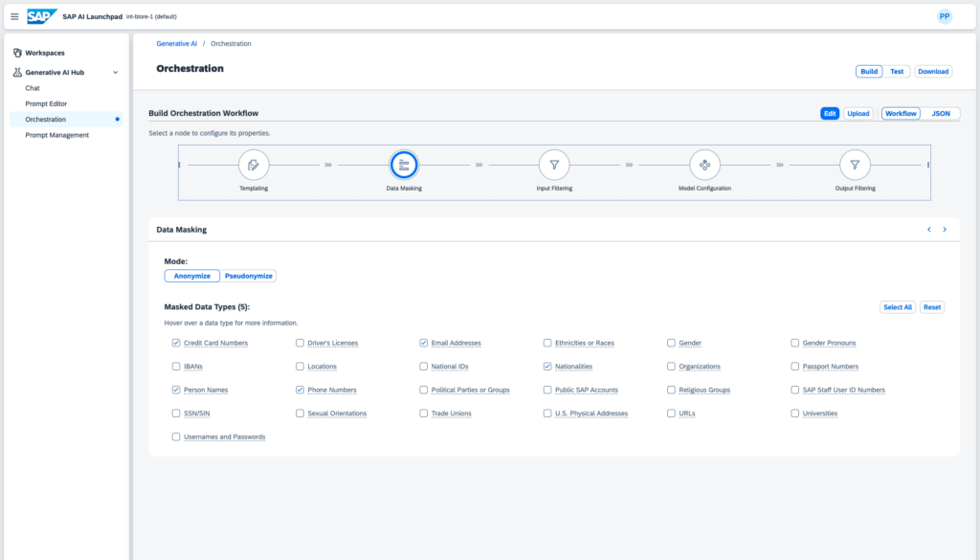Select the Model Configuration node icon
The width and height of the screenshot is (980, 560).
(x=705, y=165)
